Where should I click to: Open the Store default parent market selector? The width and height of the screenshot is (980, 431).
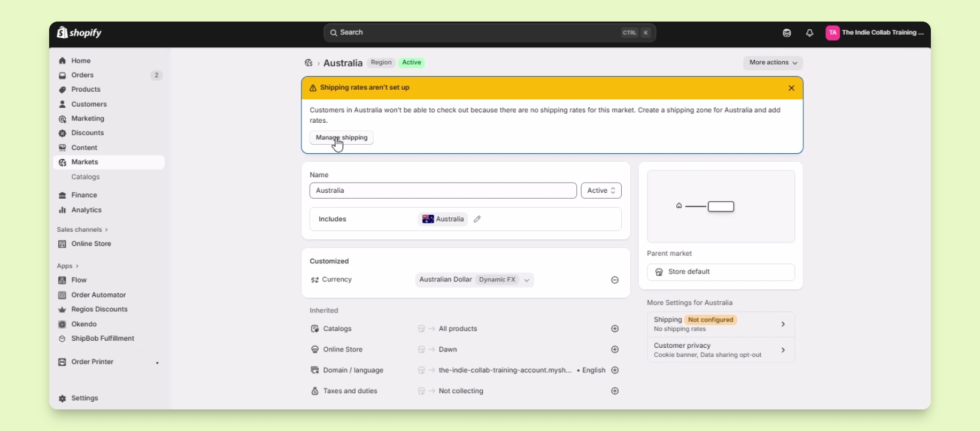(x=721, y=272)
